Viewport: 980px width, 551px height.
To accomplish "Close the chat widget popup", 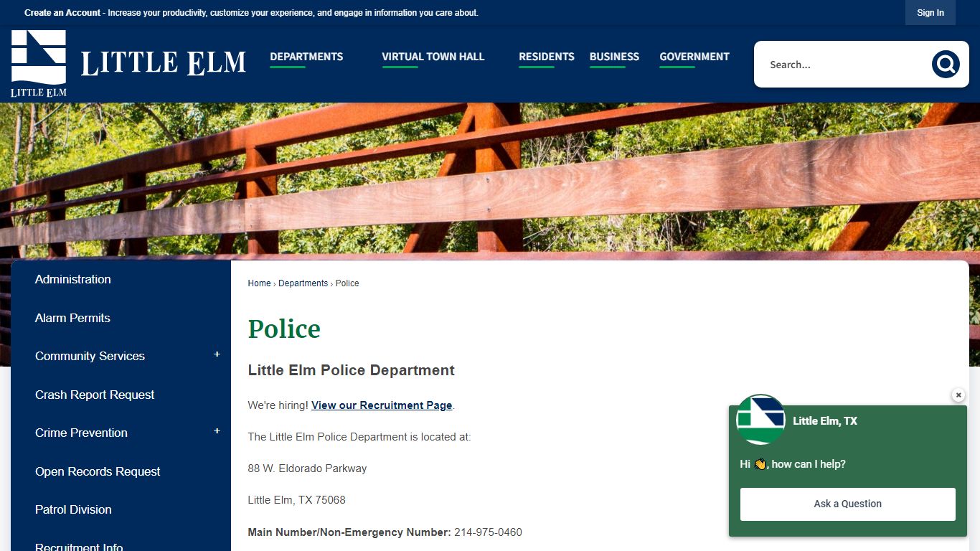I will 958,395.
